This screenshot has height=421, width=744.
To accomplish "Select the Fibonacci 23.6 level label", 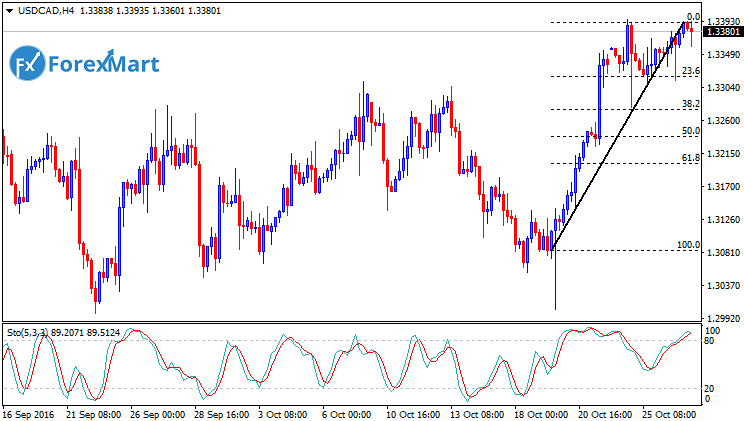I will (690, 72).
